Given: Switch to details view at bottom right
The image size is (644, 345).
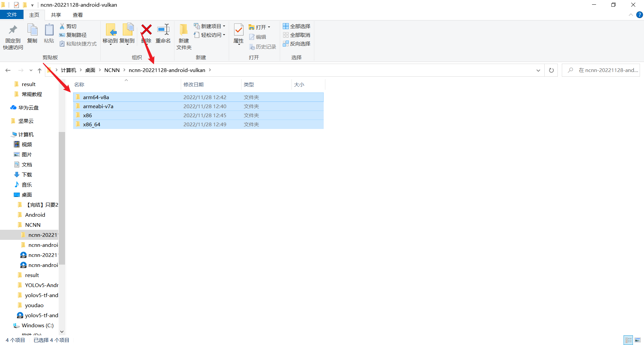Looking at the screenshot, I should [x=629, y=340].
